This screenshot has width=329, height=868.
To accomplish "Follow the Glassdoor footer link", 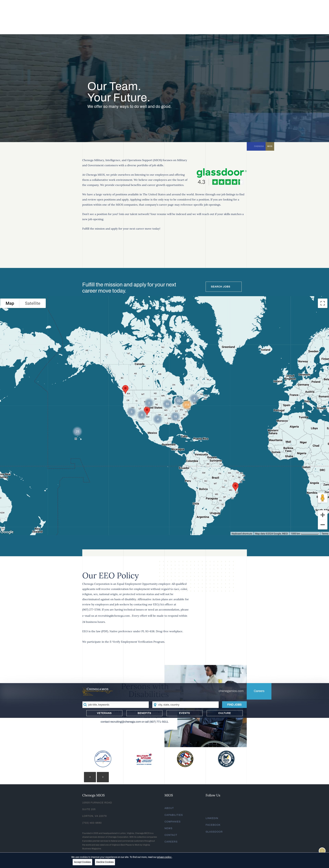I will (x=214, y=832).
